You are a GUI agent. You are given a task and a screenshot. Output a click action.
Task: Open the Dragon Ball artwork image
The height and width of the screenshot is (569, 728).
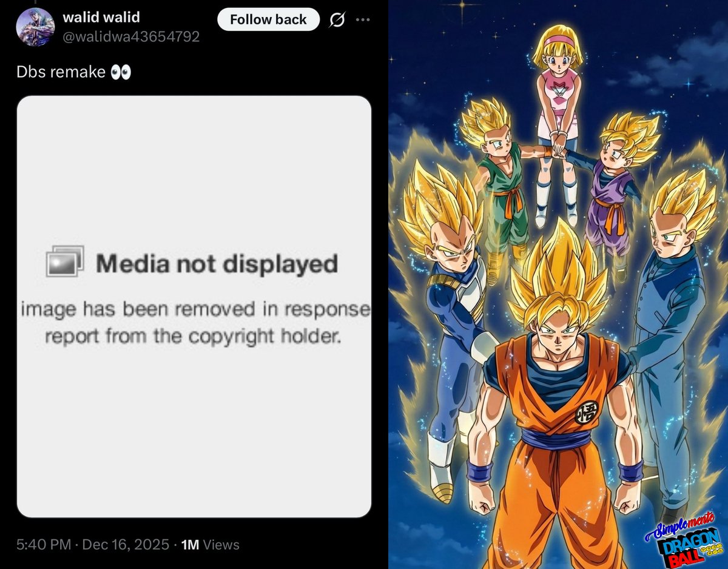click(558, 284)
